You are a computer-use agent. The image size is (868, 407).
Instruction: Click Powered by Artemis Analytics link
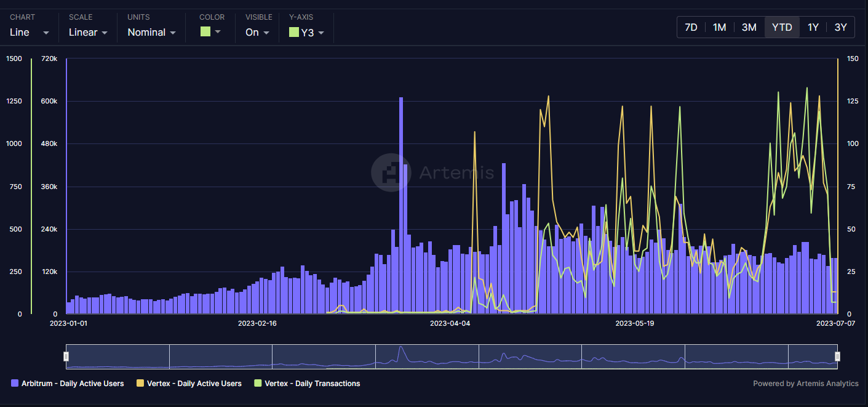805,384
